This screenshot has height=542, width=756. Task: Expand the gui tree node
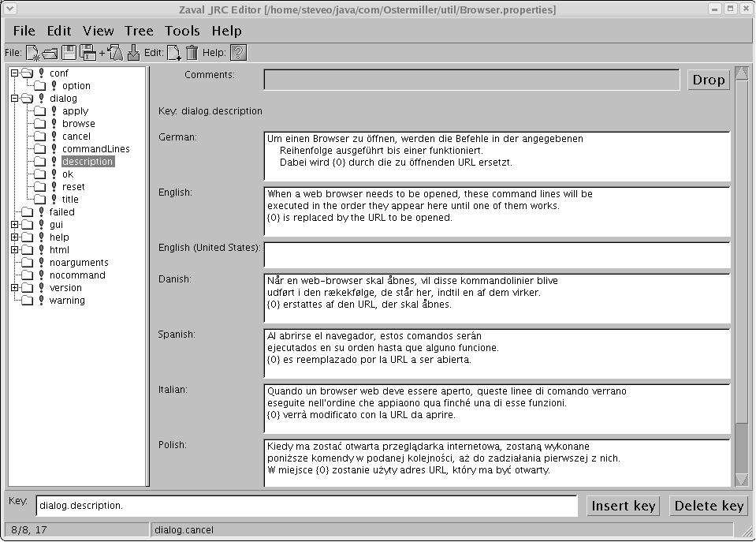14,224
